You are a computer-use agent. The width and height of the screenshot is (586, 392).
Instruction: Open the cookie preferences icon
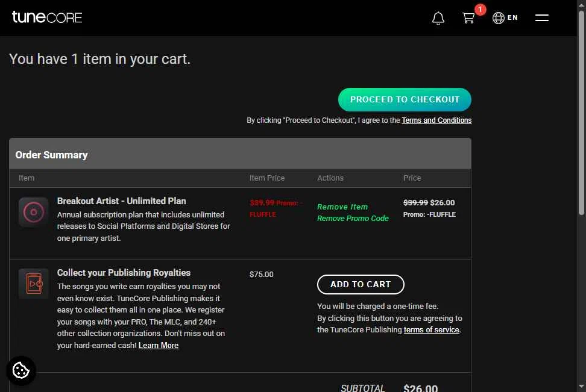click(x=21, y=370)
